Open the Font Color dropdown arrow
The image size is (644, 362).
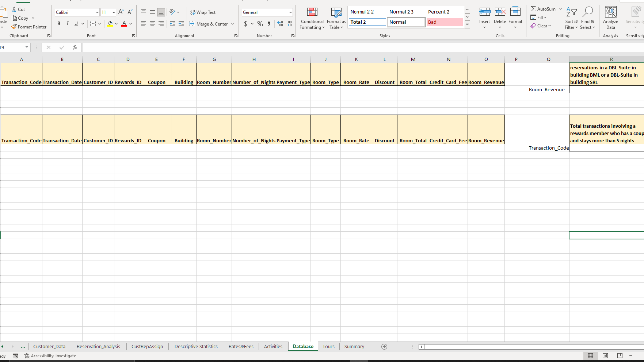[131, 24]
